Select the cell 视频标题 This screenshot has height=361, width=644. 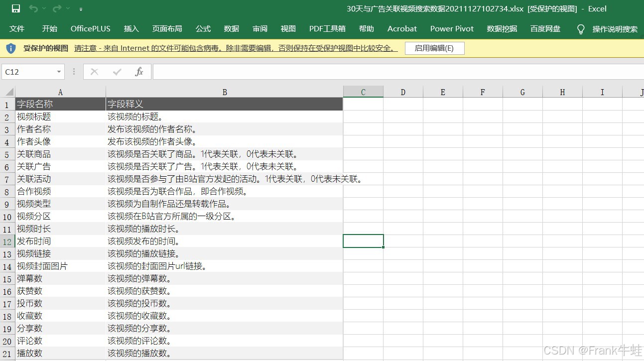(x=60, y=117)
